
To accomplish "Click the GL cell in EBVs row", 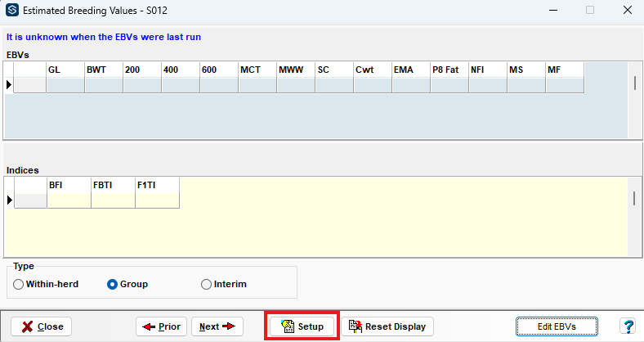I will pos(65,85).
